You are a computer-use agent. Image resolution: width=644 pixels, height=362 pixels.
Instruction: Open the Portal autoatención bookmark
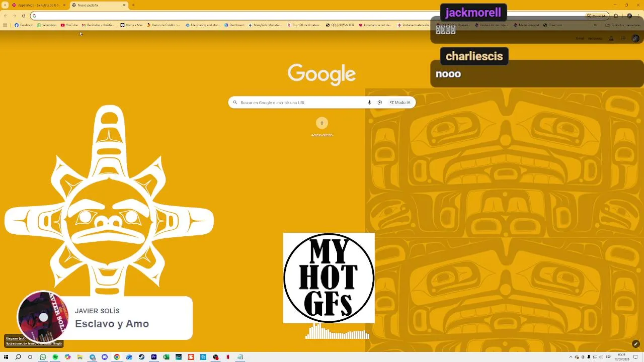tap(414, 25)
